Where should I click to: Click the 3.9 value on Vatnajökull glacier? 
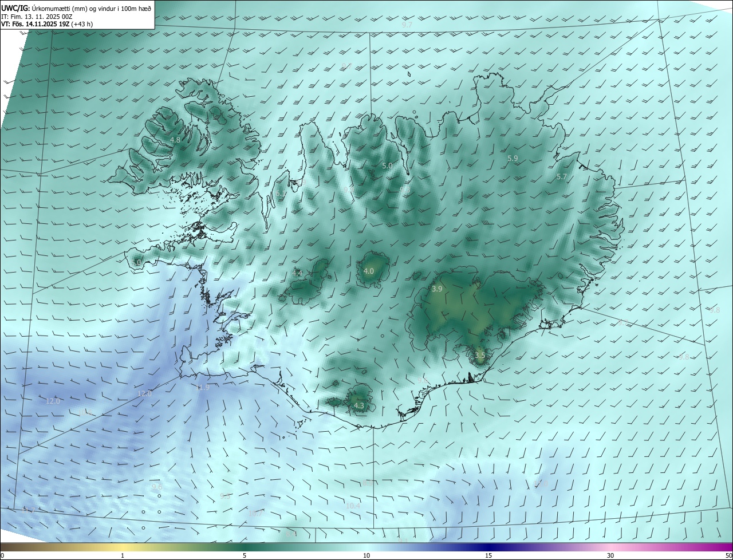tap(437, 289)
